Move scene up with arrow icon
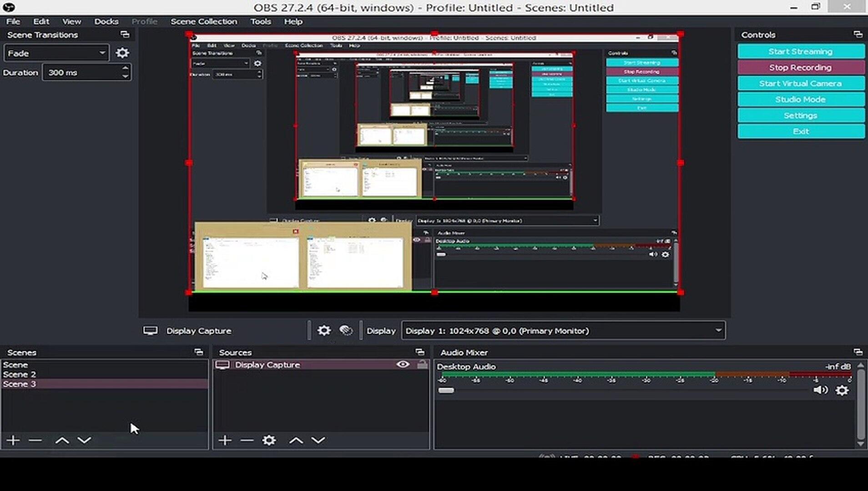868x491 pixels. tap(62, 440)
